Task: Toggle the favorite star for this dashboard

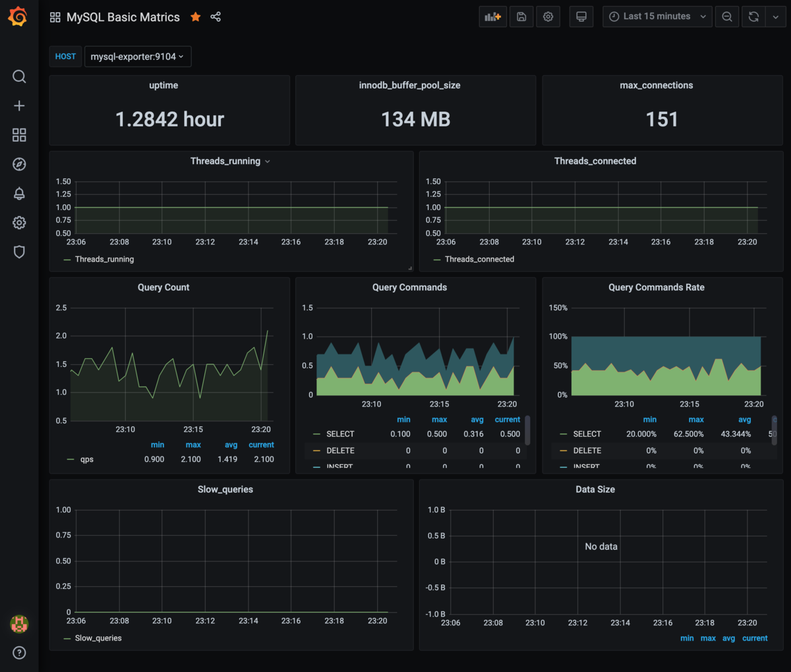Action: [196, 17]
